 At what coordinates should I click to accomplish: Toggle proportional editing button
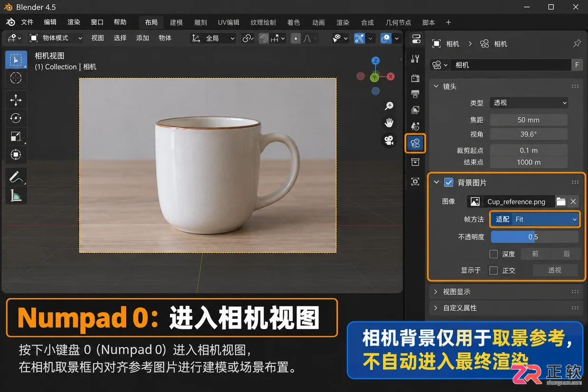[x=295, y=38]
